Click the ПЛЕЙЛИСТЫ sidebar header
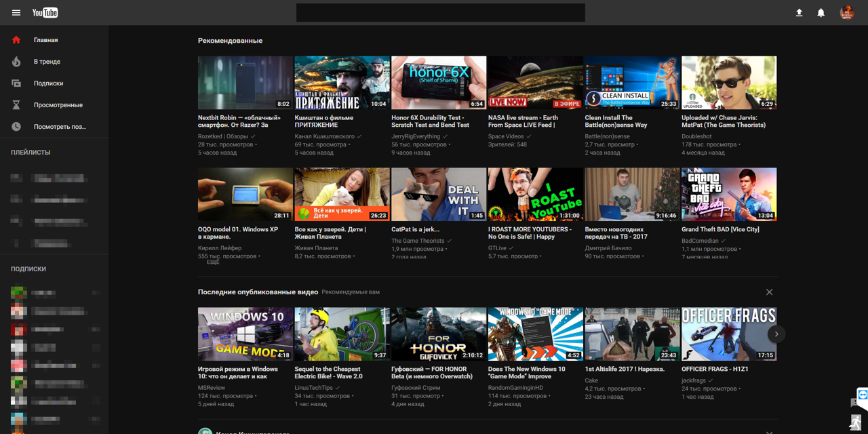 31,153
